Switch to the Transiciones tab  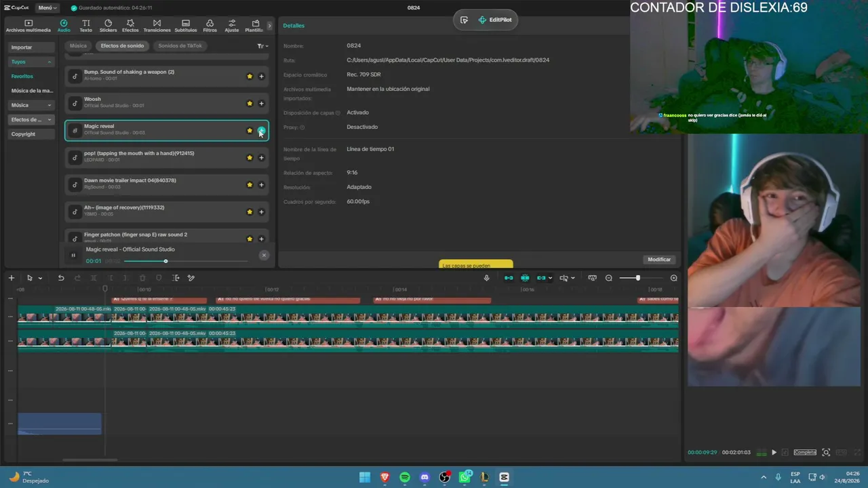(157, 26)
